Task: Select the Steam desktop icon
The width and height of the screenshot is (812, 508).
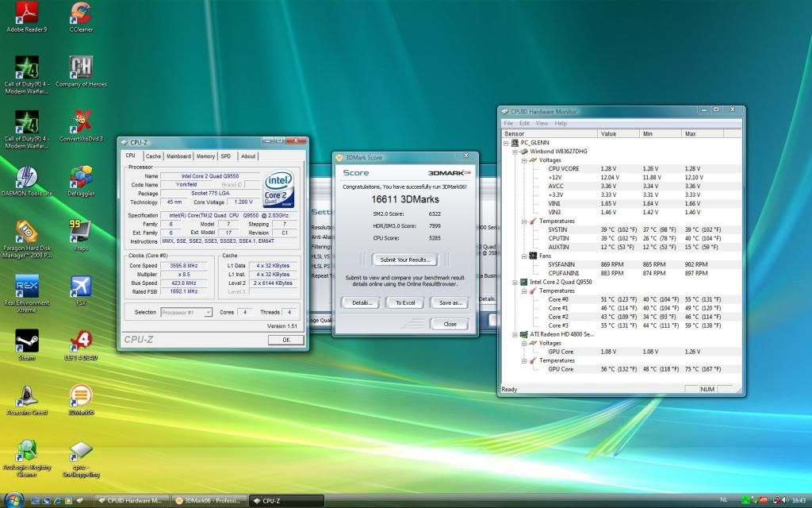Action: coord(26,344)
